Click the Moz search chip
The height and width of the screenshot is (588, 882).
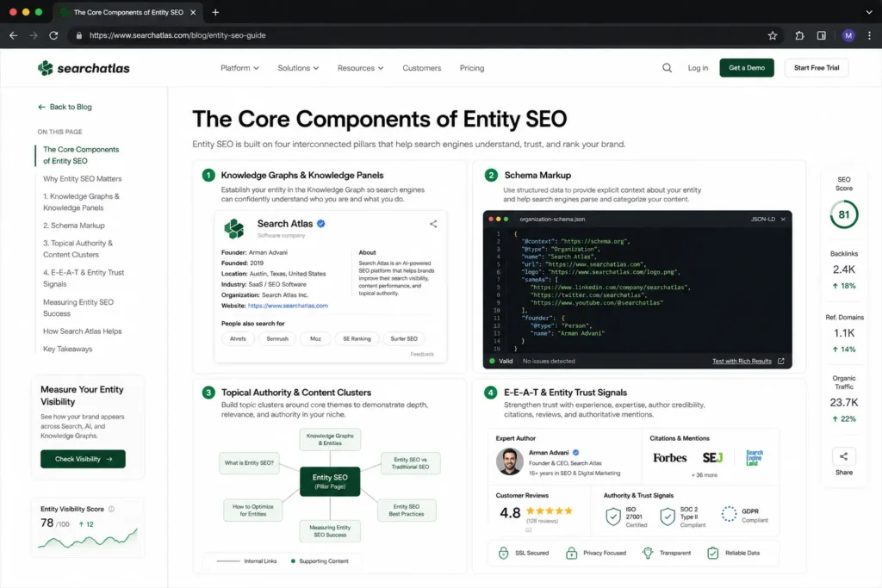pyautogui.click(x=315, y=338)
